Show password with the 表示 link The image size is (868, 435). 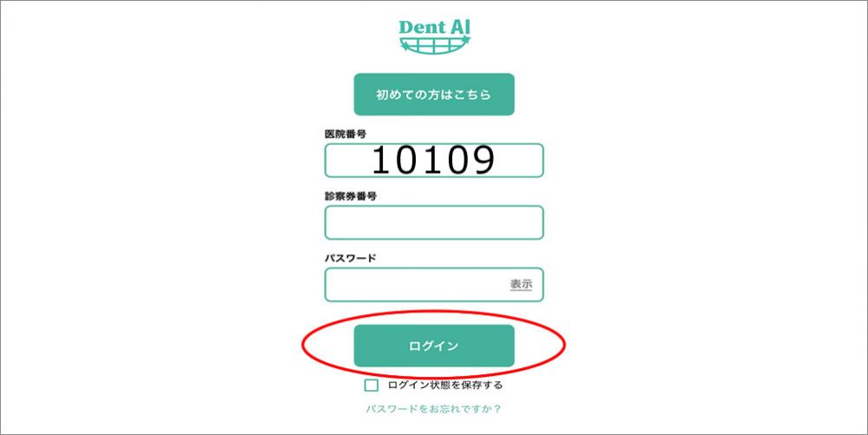point(521,285)
